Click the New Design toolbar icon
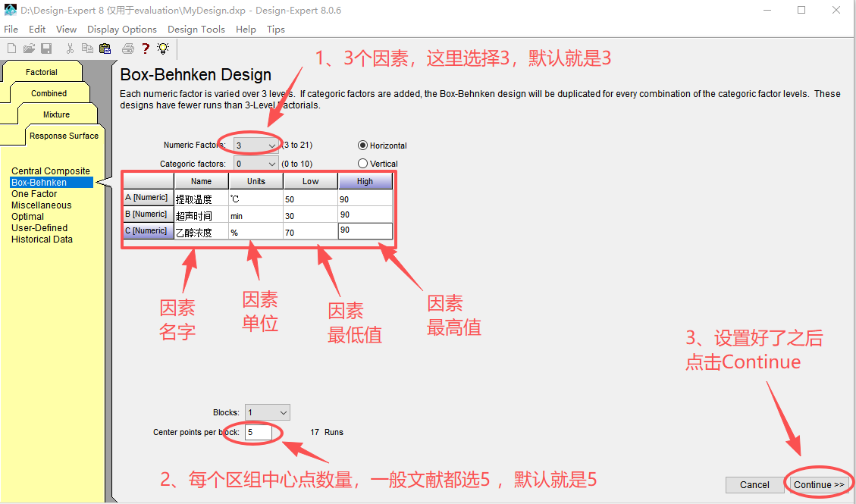Screen dimensions: 856x504 coord(11,49)
